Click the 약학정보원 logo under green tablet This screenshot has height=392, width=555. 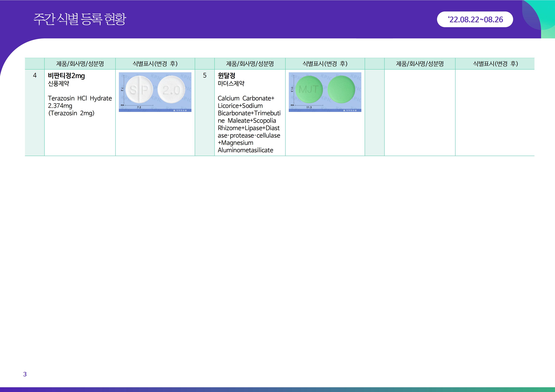[x=350, y=110]
